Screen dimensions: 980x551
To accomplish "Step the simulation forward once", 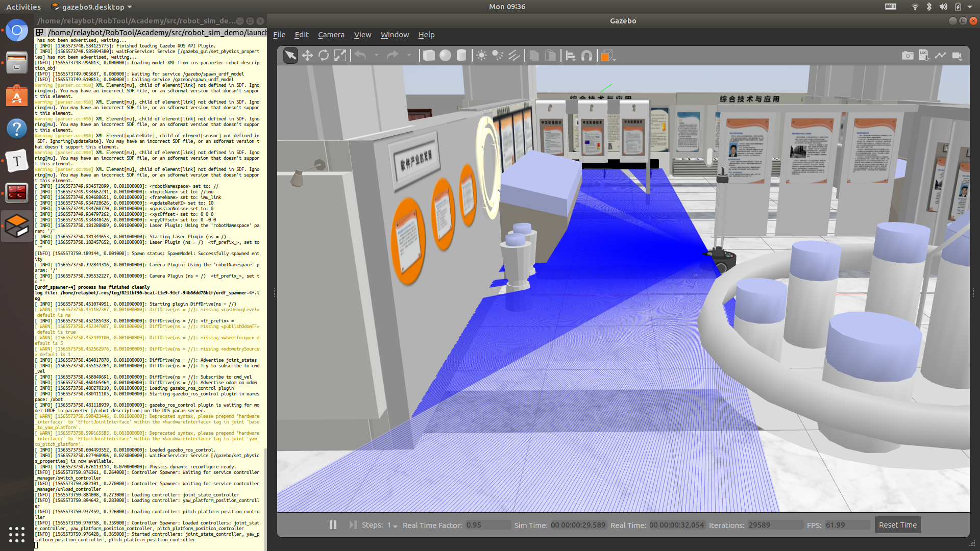I will click(352, 525).
